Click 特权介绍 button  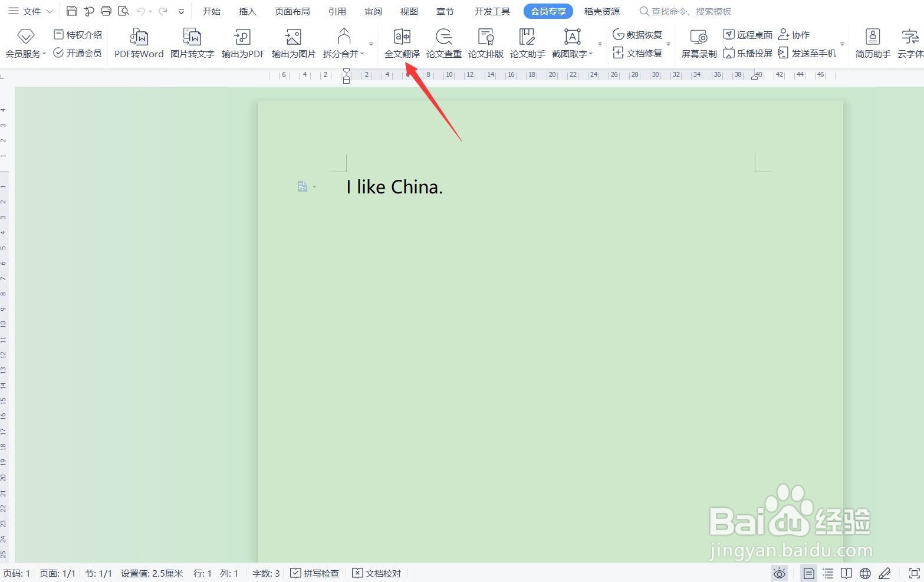click(x=78, y=35)
